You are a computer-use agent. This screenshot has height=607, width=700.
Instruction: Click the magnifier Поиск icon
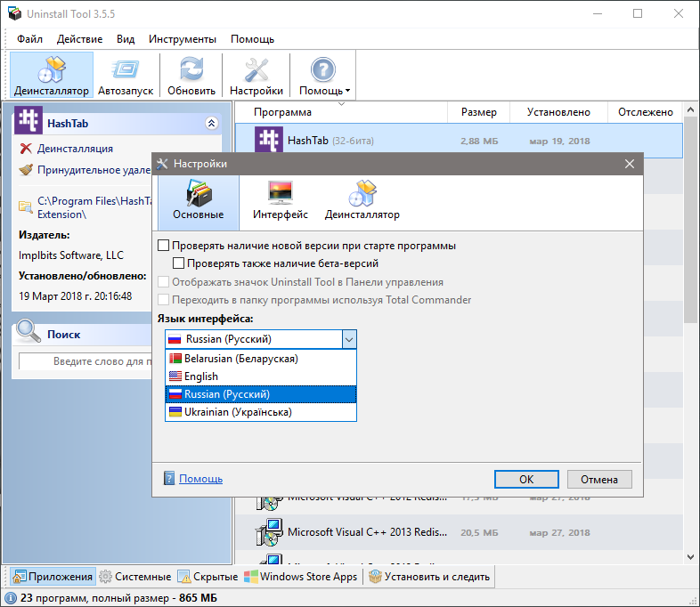(x=28, y=330)
